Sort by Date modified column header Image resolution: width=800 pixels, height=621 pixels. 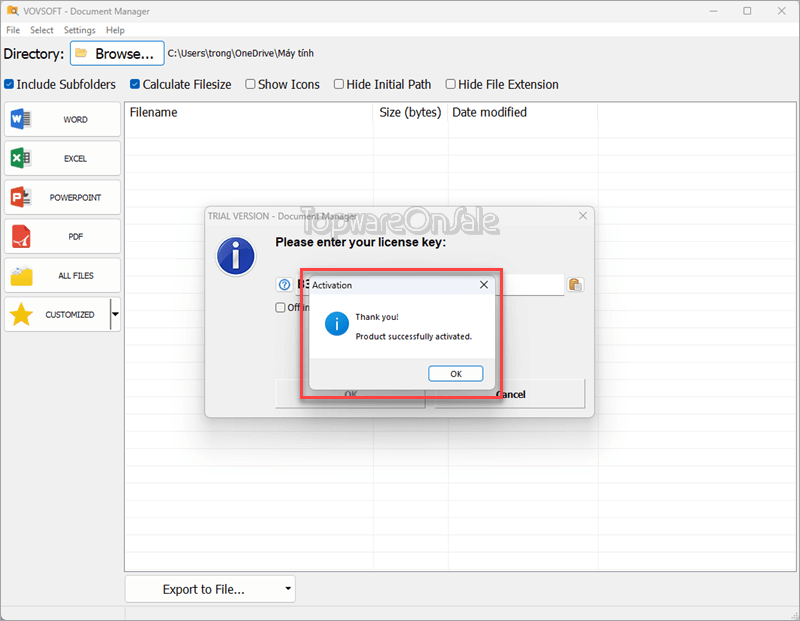click(x=523, y=112)
